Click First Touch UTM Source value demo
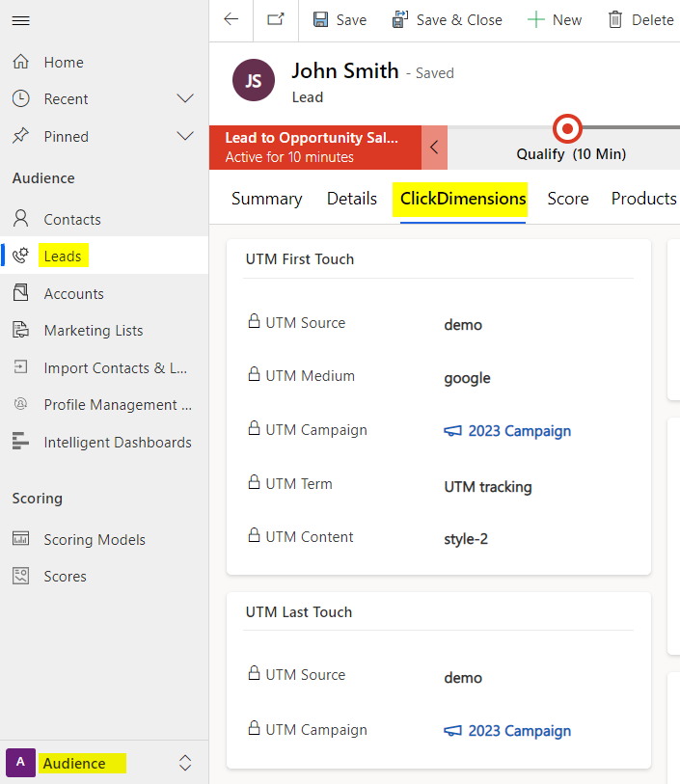 click(463, 325)
